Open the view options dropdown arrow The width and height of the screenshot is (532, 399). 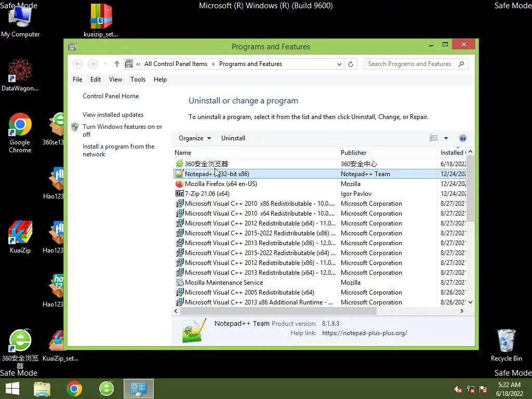(x=446, y=138)
